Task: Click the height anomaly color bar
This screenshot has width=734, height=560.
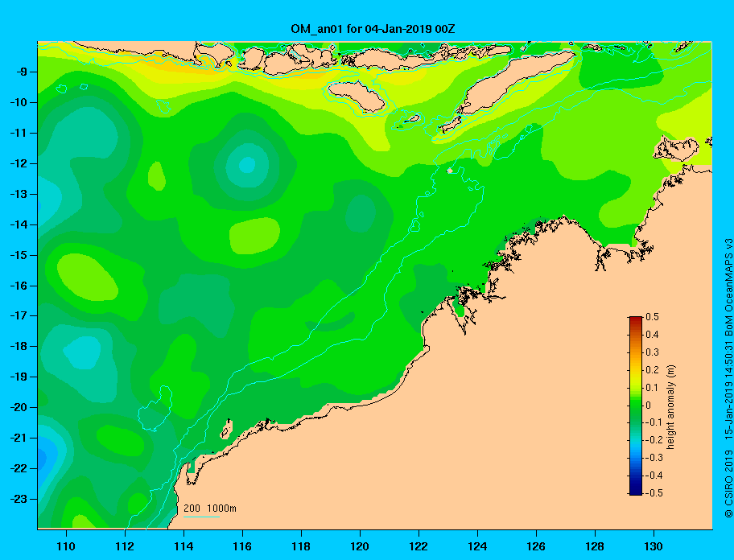Action: pos(636,406)
